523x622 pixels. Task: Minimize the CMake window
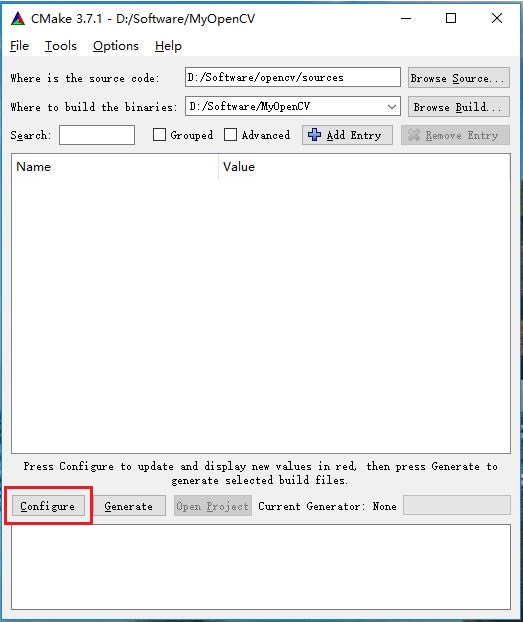406,18
